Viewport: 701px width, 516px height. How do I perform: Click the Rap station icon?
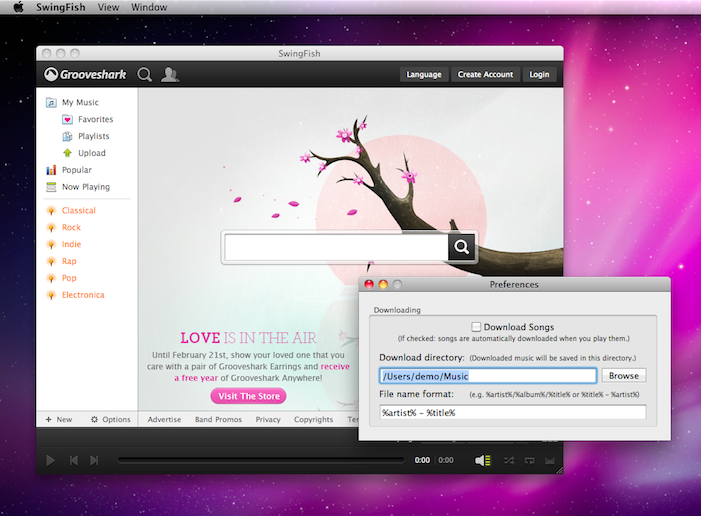[x=51, y=261]
